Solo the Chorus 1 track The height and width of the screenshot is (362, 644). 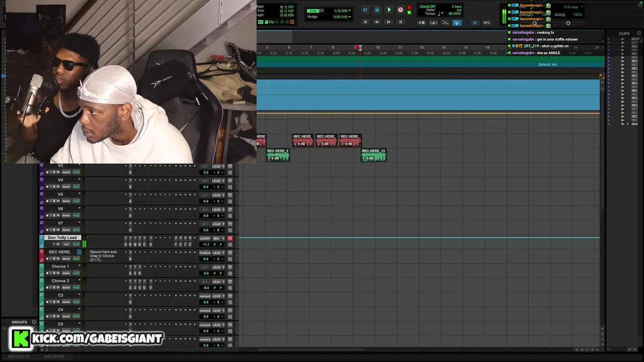(x=54, y=273)
